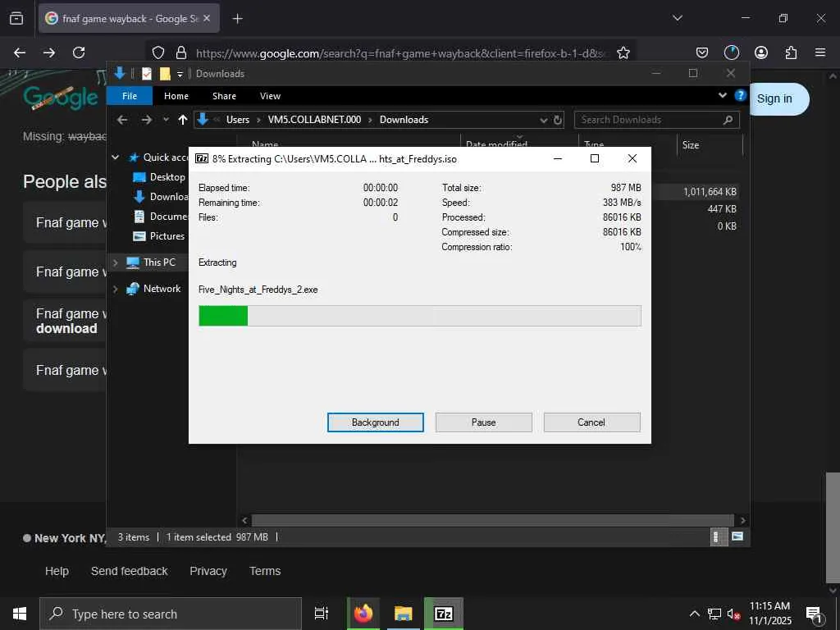The width and height of the screenshot is (840, 630).
Task: Click the Properties quick access toolbar icon
Action: (147, 74)
